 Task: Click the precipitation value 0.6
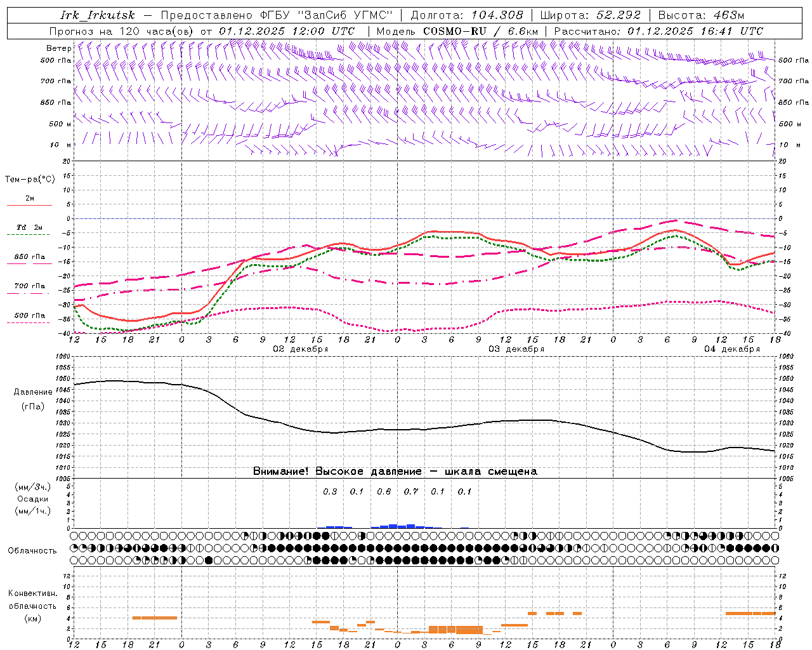[384, 491]
